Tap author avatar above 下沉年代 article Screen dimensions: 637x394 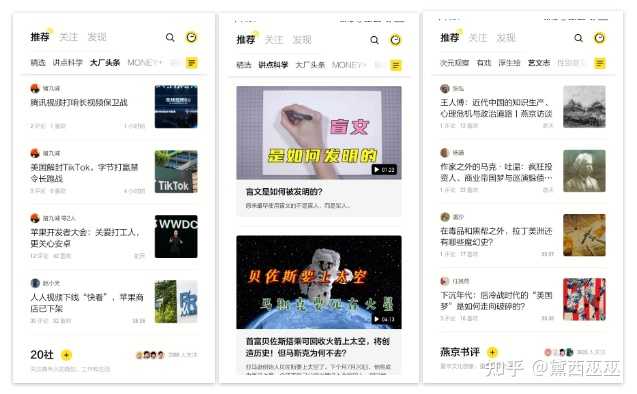coord(445,281)
